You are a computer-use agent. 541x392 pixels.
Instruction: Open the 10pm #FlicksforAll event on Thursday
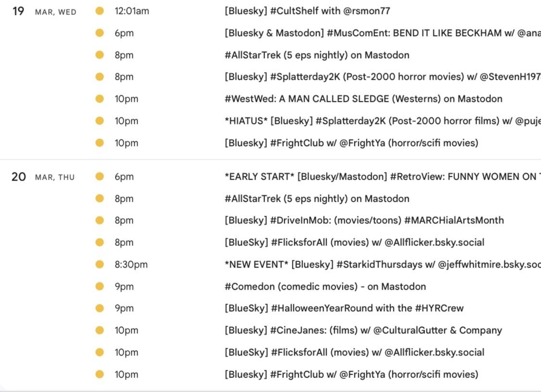click(354, 352)
